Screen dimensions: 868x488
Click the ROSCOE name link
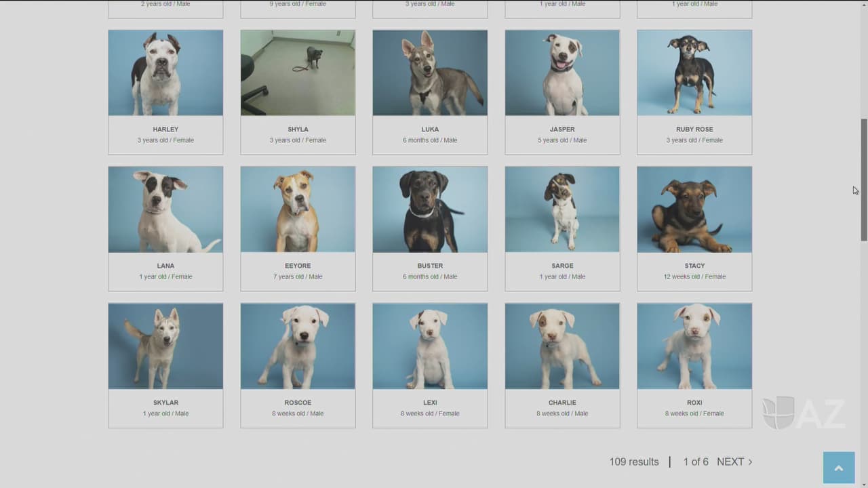pyautogui.click(x=298, y=403)
